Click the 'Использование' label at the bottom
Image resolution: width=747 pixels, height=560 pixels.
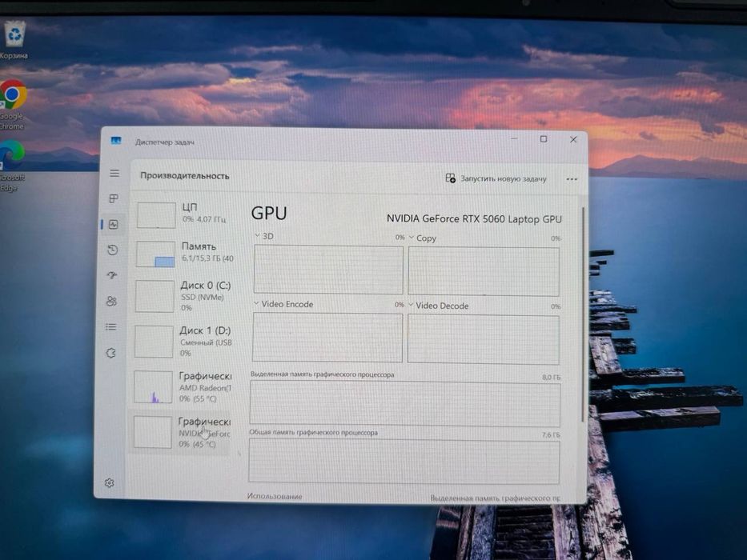tap(275, 496)
